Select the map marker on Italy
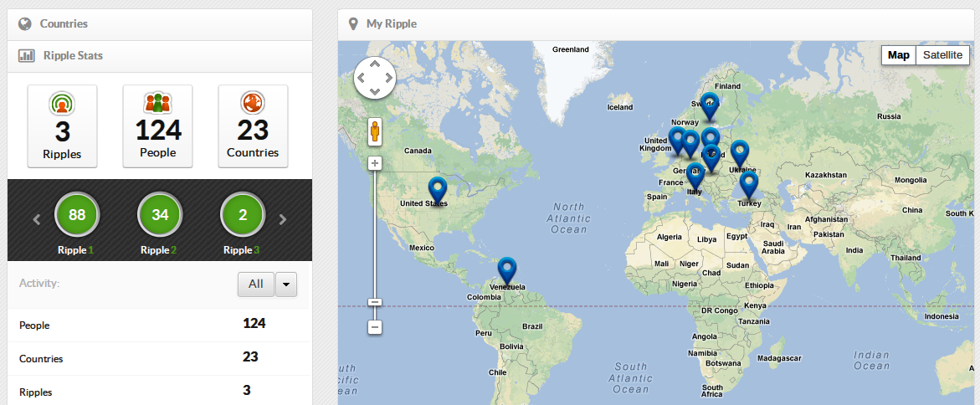 [695, 177]
